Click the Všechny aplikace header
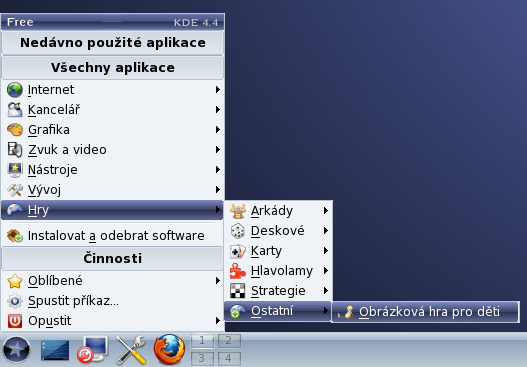The height and width of the screenshot is (367, 527). pos(113,68)
